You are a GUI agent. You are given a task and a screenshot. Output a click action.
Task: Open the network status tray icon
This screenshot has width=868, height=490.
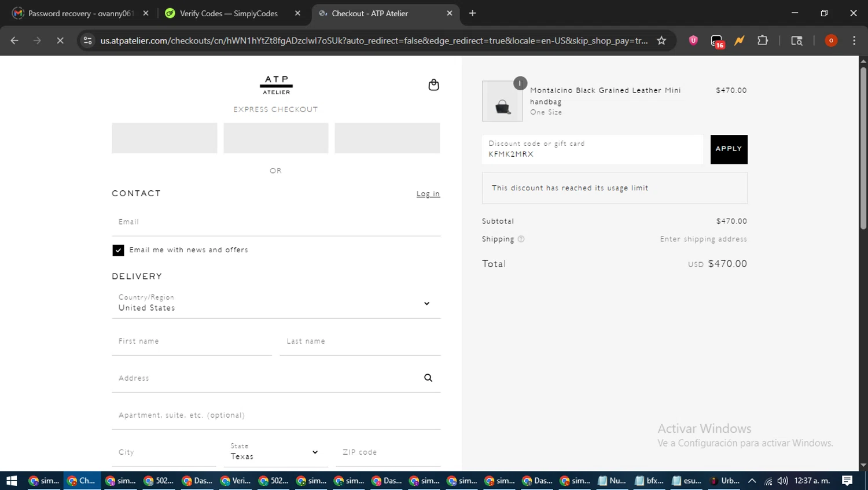pos(768,481)
